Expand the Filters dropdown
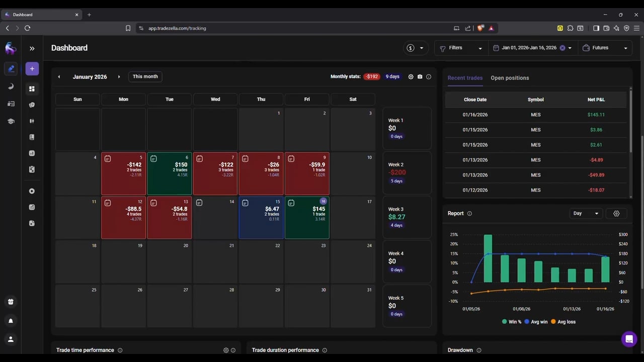 point(460,48)
